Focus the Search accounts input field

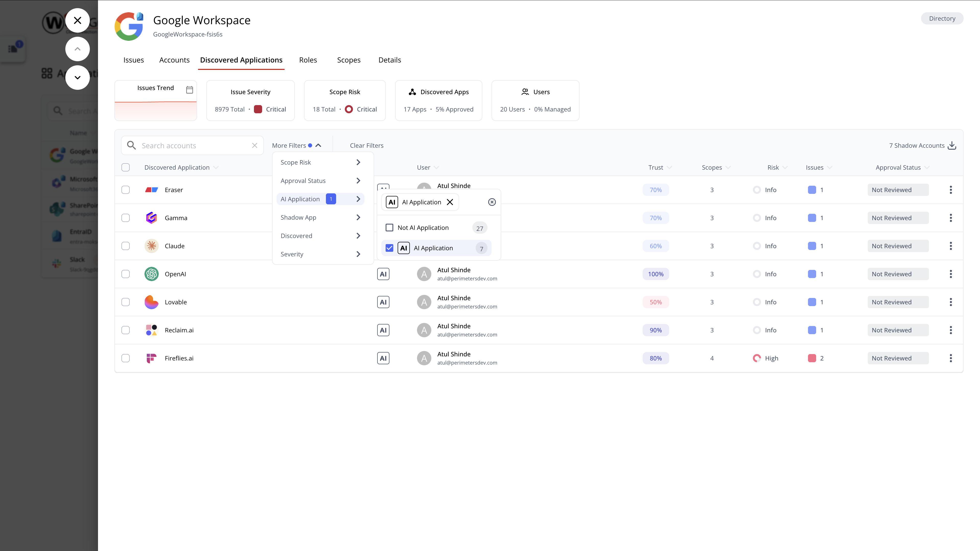pyautogui.click(x=192, y=146)
